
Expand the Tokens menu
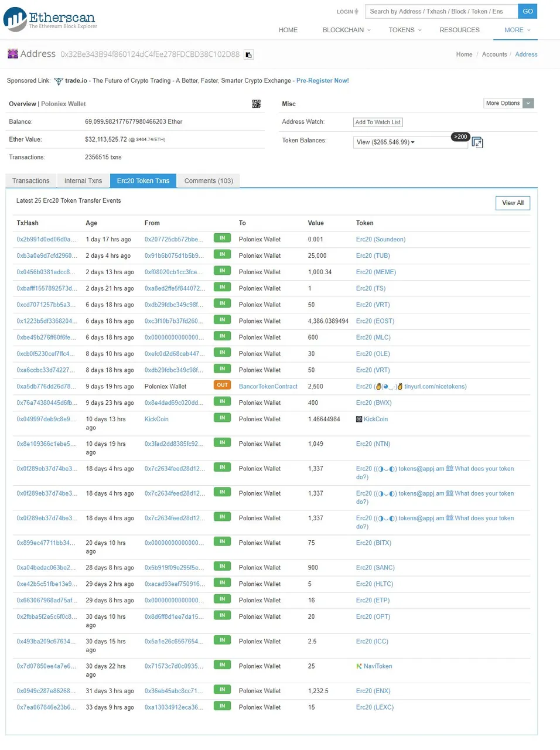(x=405, y=30)
